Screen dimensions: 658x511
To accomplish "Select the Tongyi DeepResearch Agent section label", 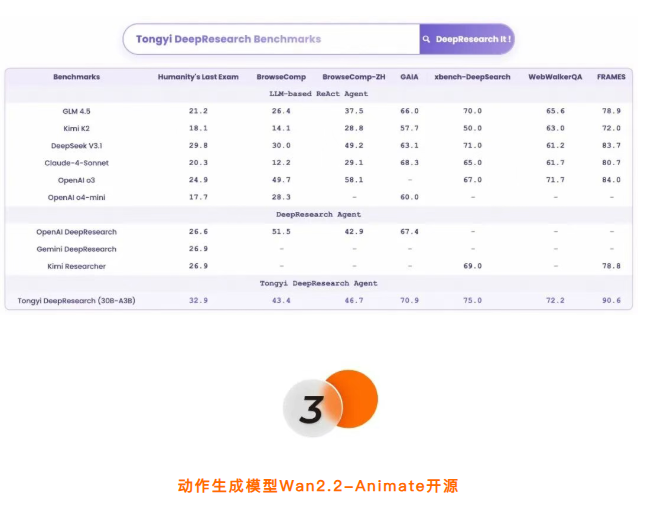I will tap(319, 283).
